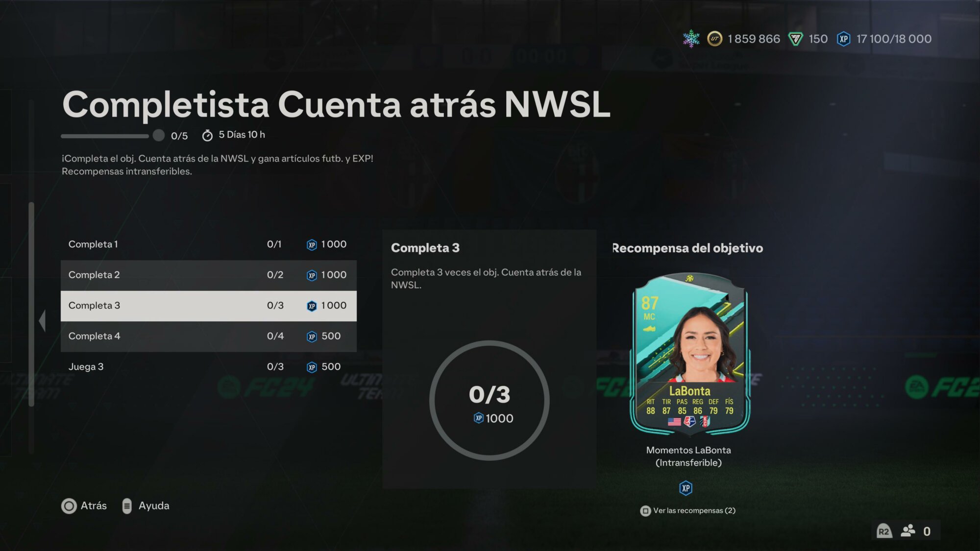Click the Momentos LaBonta player card

coord(689,354)
